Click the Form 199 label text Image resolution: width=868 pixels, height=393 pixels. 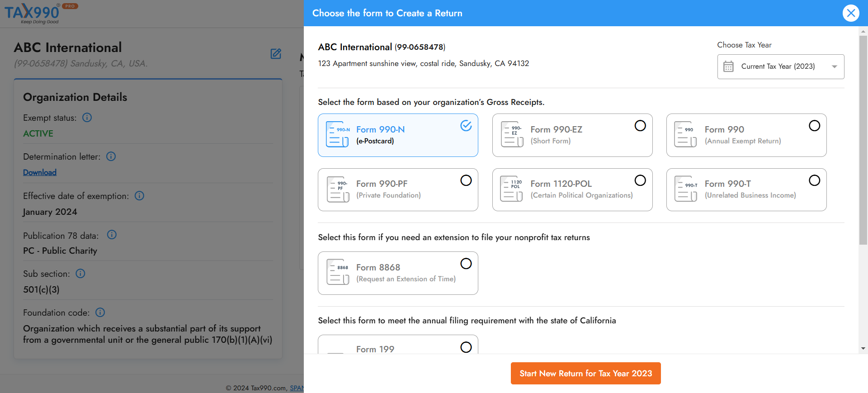pos(375,349)
